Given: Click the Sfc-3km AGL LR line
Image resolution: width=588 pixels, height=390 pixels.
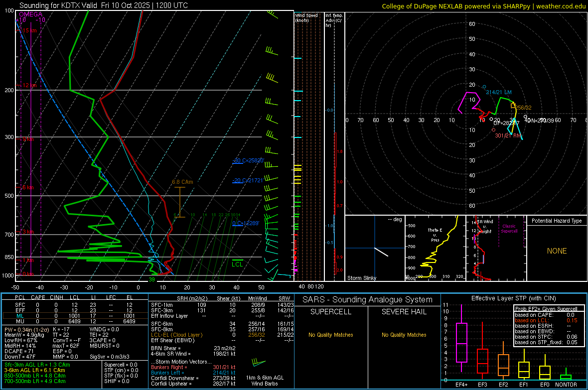Looking at the screenshot, I should click(37, 365).
